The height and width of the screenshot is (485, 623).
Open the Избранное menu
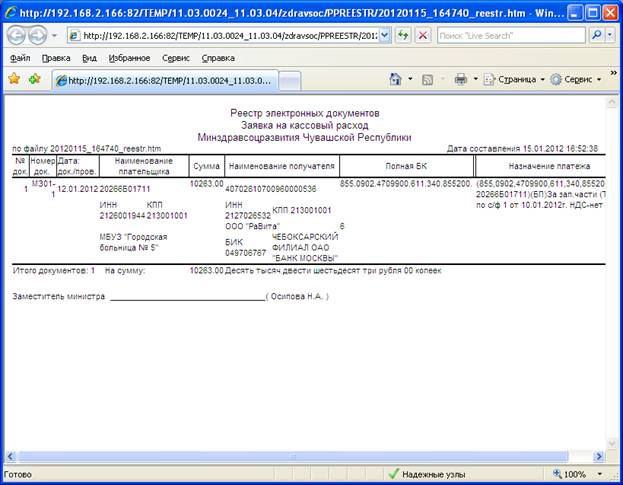point(129,58)
